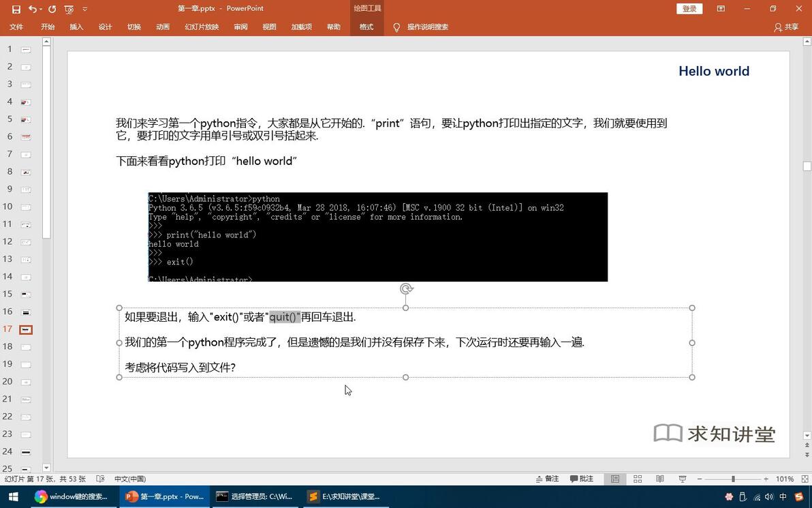Image resolution: width=812 pixels, height=508 pixels.
Task: Switch to Normal view icon
Action: point(614,479)
